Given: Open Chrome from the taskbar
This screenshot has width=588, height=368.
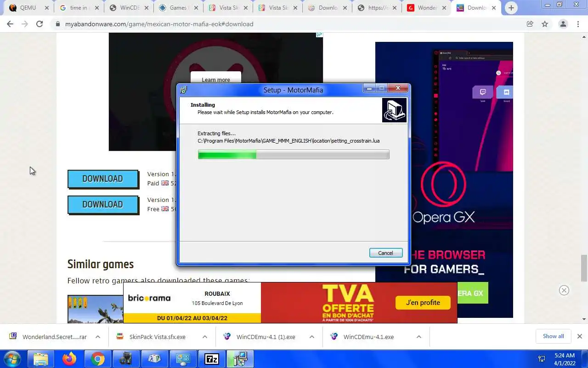Looking at the screenshot, I should point(98,359).
